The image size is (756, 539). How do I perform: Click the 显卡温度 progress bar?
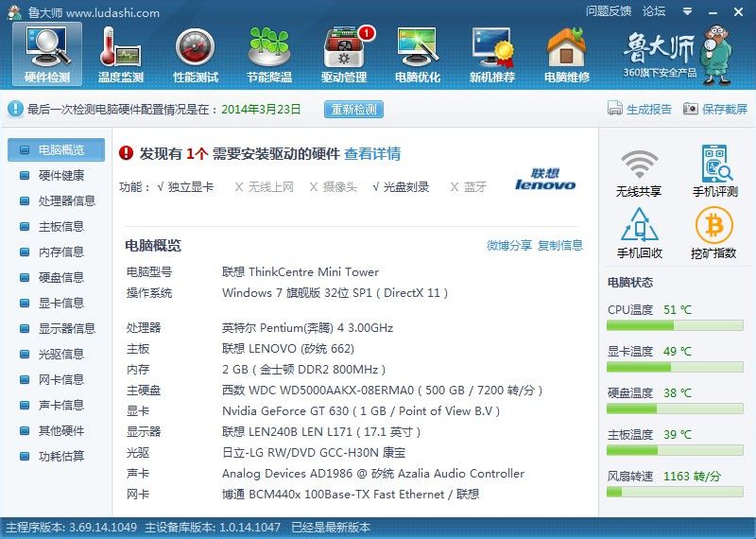[675, 367]
